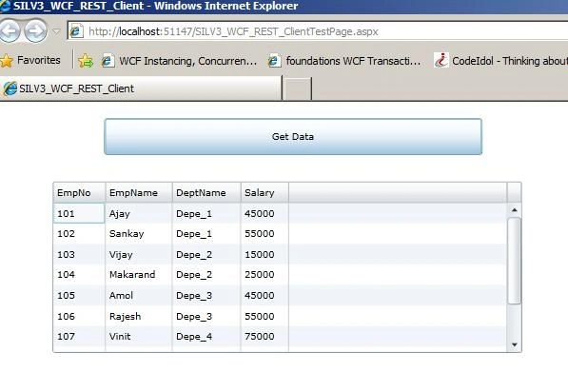
Task: Click the name cell Rajesh
Action: click(x=139, y=316)
